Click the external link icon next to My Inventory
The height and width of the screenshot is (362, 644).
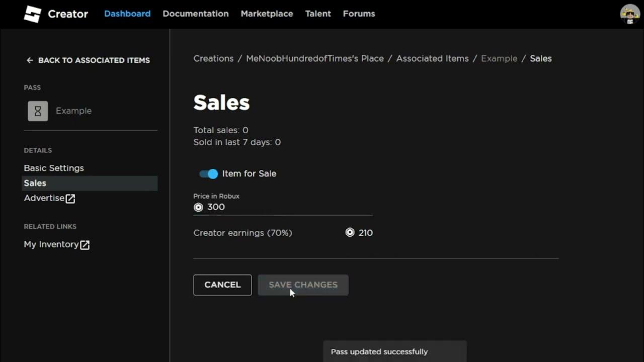pyautogui.click(x=85, y=245)
